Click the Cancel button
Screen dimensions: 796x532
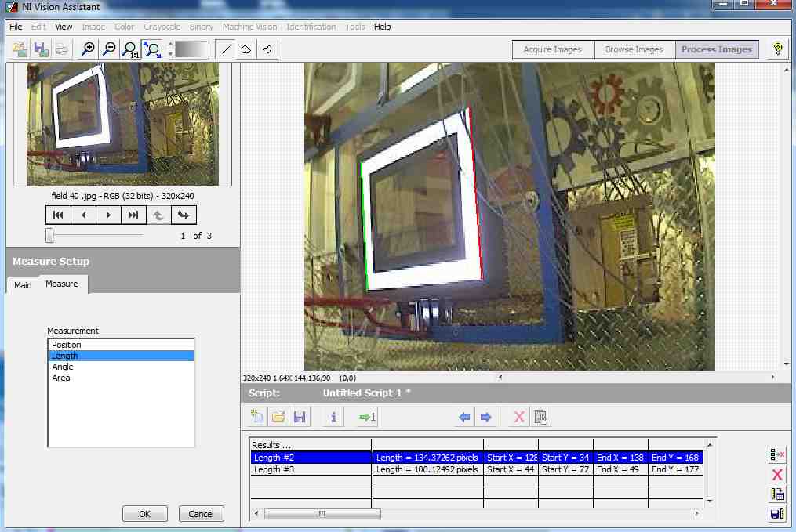coord(201,514)
